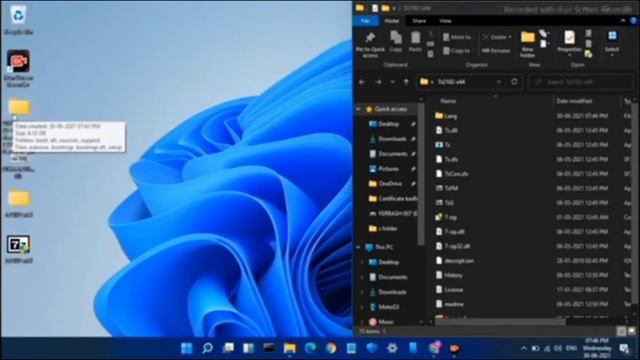The width and height of the screenshot is (640, 360).
Task: Sort by the Date modified column header
Action: point(574,101)
